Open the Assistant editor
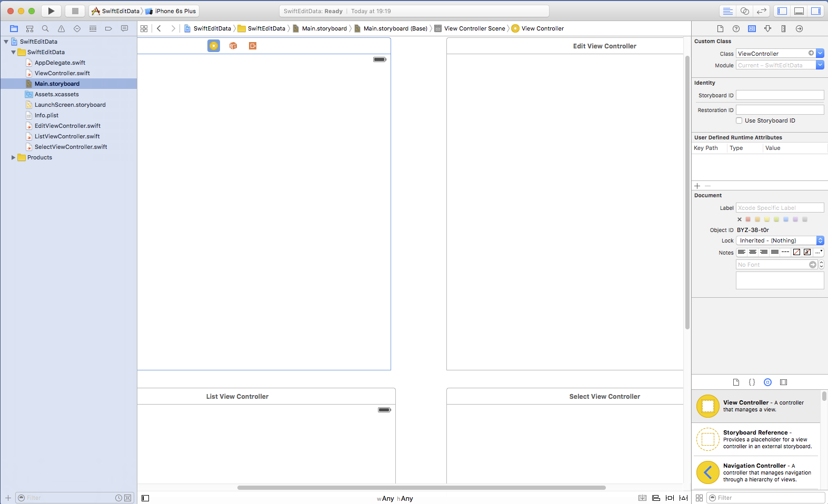The width and height of the screenshot is (828, 504). [744, 11]
